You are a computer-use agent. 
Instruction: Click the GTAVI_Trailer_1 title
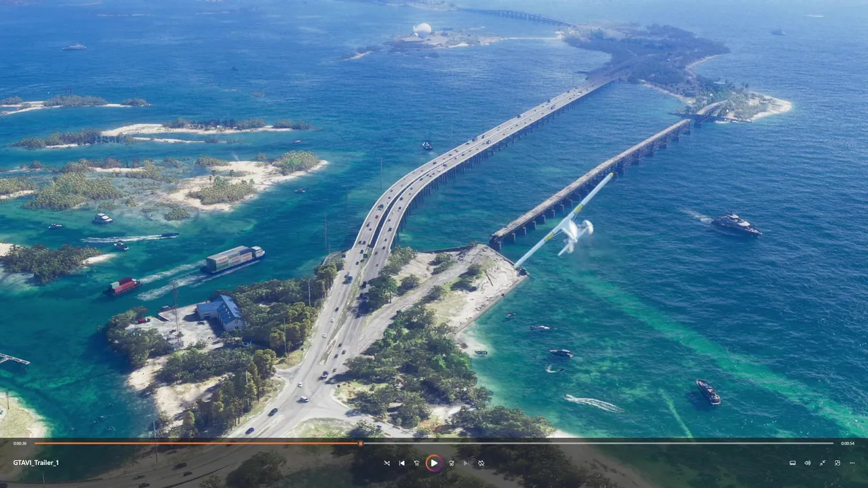click(x=36, y=463)
